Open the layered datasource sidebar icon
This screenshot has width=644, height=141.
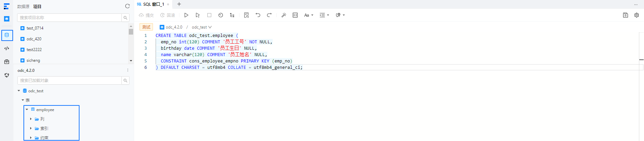[7, 19]
